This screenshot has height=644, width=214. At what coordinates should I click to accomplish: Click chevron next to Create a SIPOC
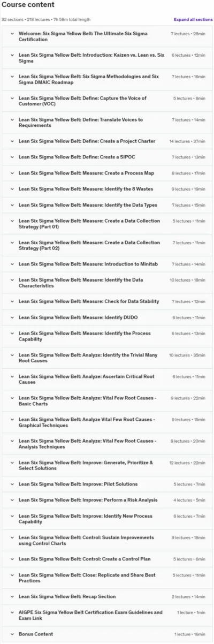[12, 157]
